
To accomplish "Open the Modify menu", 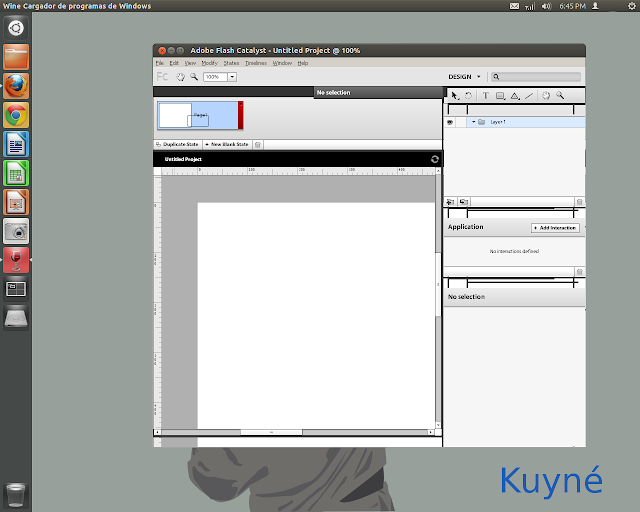I will point(210,63).
